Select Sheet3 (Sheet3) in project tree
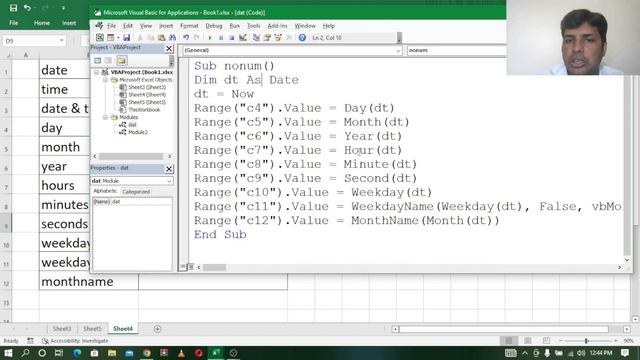This screenshot has width=640, height=360. click(x=147, y=87)
